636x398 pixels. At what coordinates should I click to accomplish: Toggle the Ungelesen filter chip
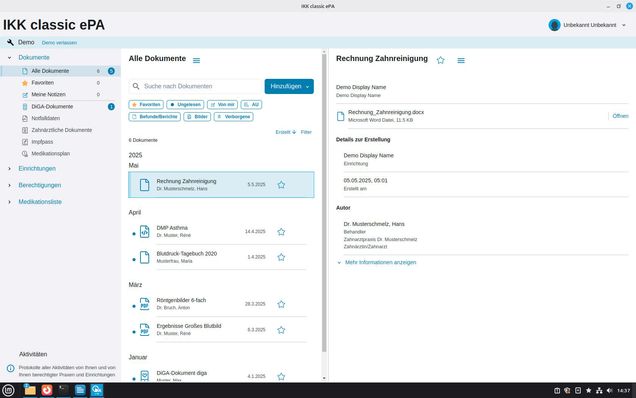[x=185, y=105]
